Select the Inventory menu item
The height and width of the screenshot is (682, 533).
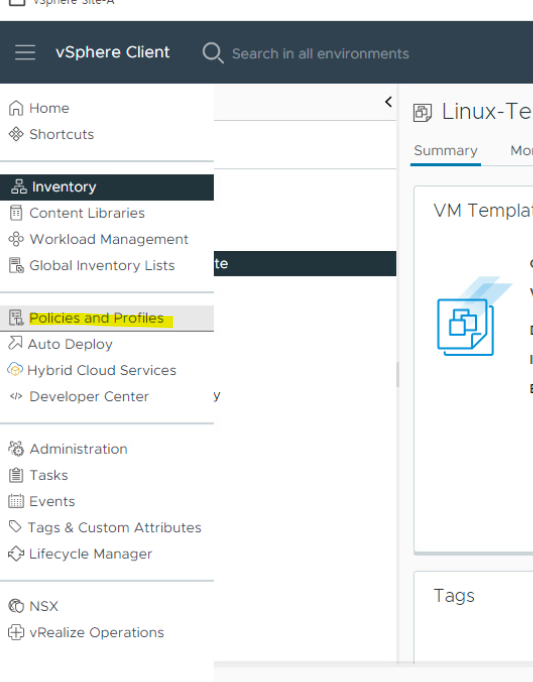[107, 187]
